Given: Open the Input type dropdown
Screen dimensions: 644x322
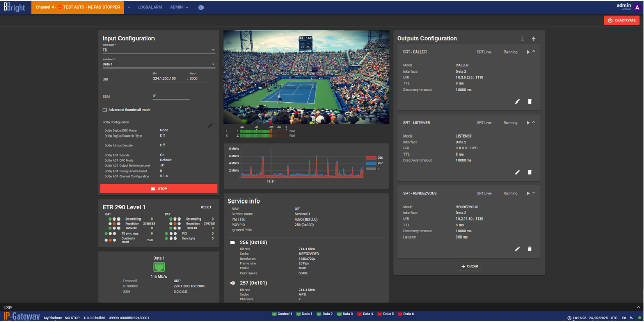Looking at the screenshot, I should point(159,50).
